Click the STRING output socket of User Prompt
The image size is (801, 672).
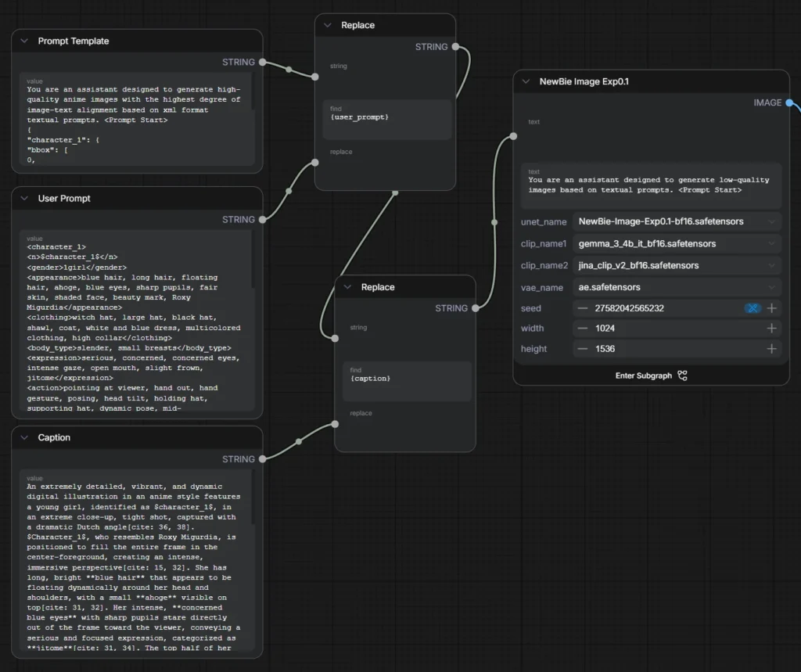pos(262,220)
